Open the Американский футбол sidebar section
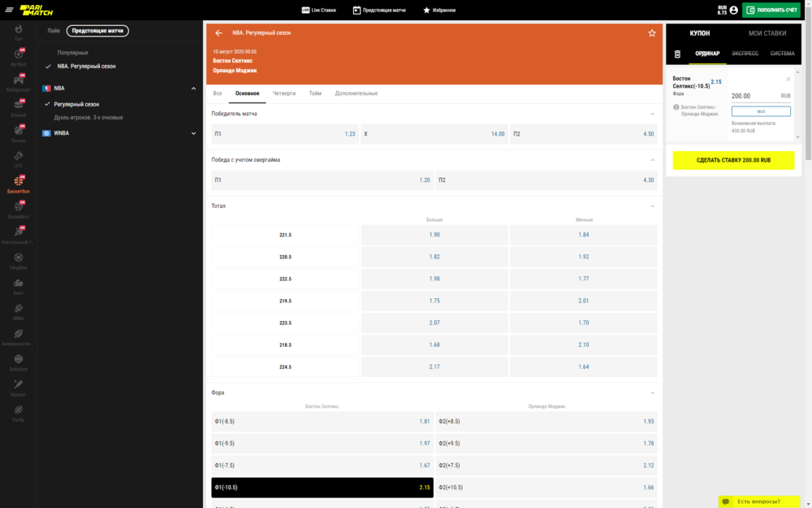The width and height of the screenshot is (812, 508). tap(18, 337)
